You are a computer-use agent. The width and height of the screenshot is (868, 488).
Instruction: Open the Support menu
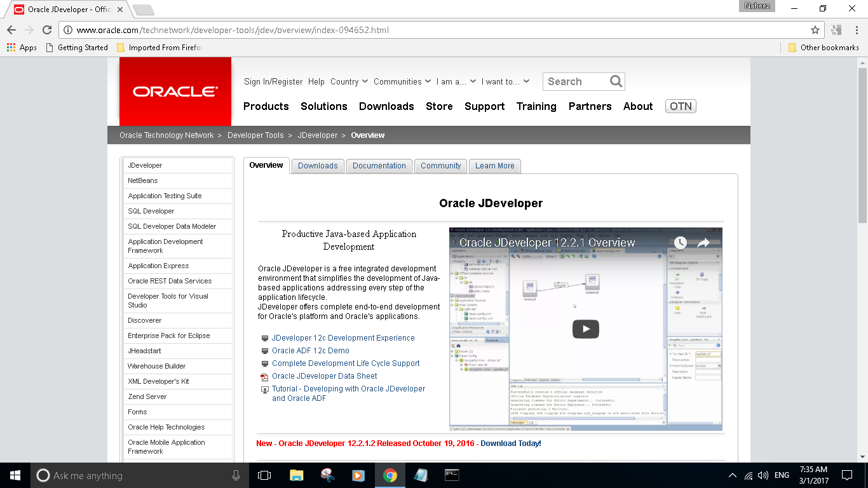[x=484, y=106]
